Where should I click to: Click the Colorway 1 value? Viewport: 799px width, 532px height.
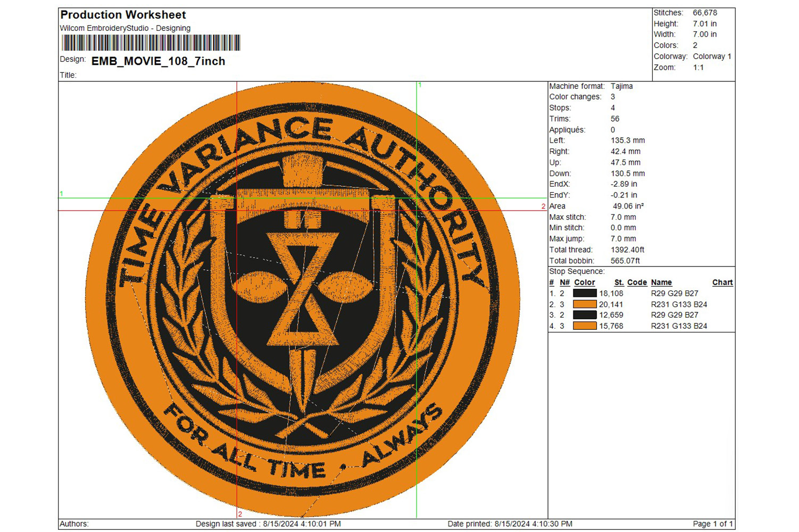tap(712, 56)
